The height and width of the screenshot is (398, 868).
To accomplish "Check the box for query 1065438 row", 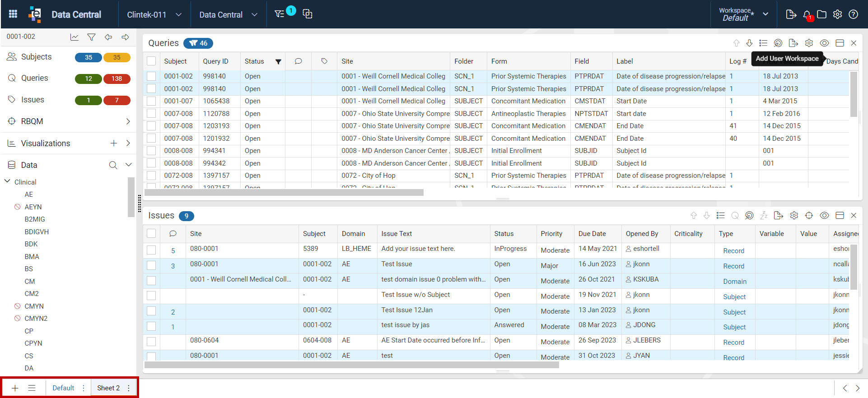I will [151, 101].
